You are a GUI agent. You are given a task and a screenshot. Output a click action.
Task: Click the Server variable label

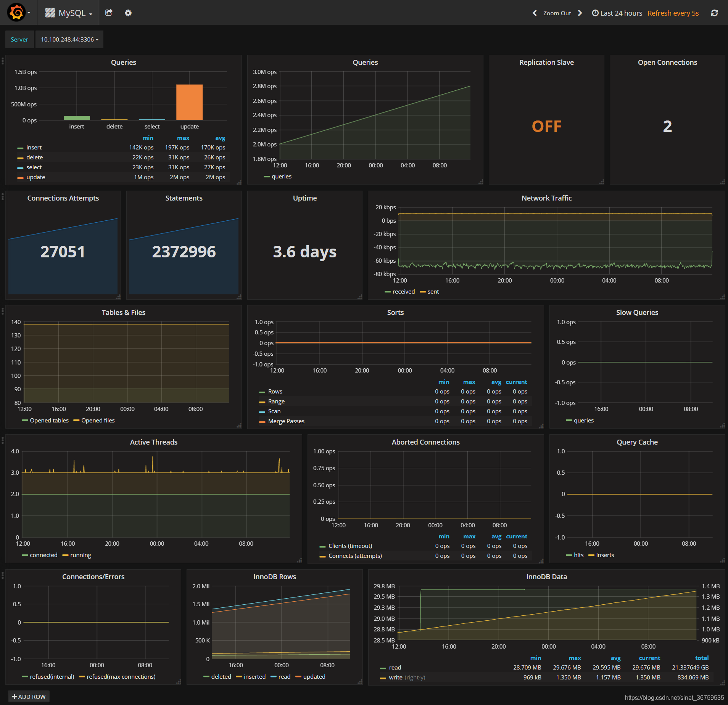pos(19,39)
